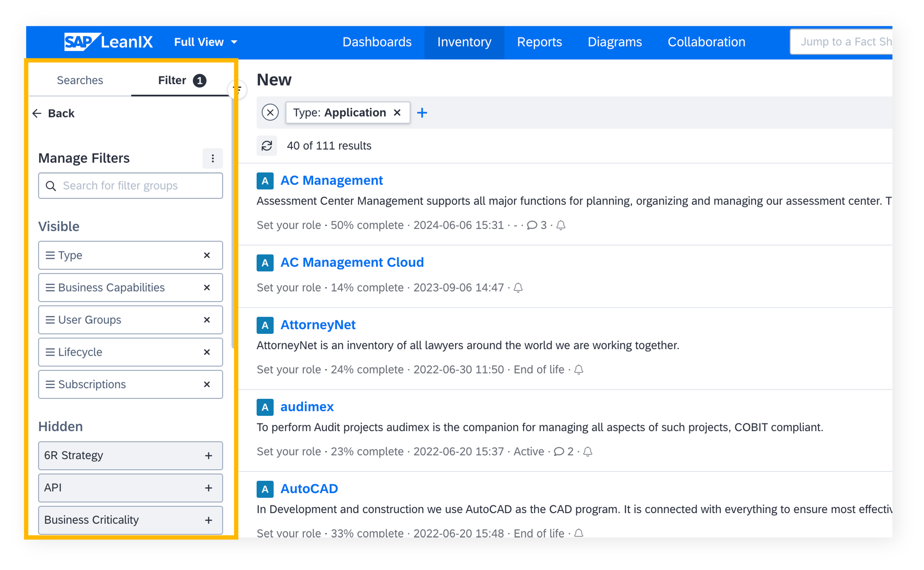924x570 pixels.
Task: Grab the drag handle of Type filter
Action: pyautogui.click(x=50, y=256)
